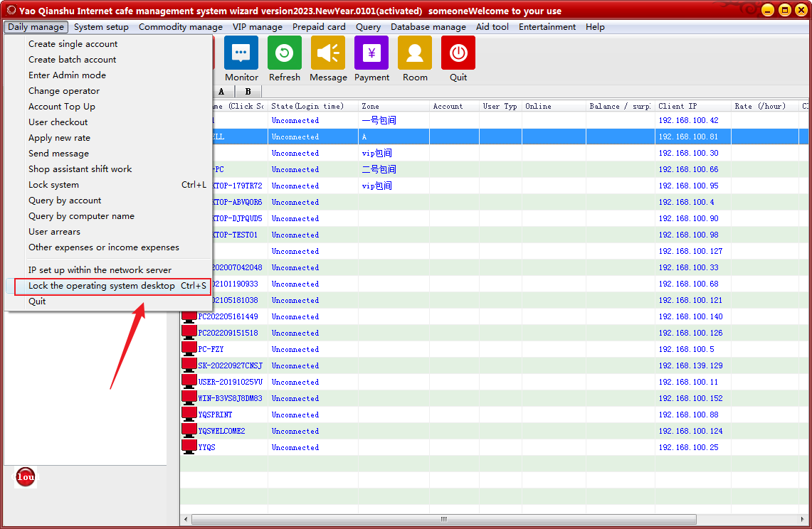The width and height of the screenshot is (812, 529).
Task: Switch to the B zone tab
Action: coord(248,92)
